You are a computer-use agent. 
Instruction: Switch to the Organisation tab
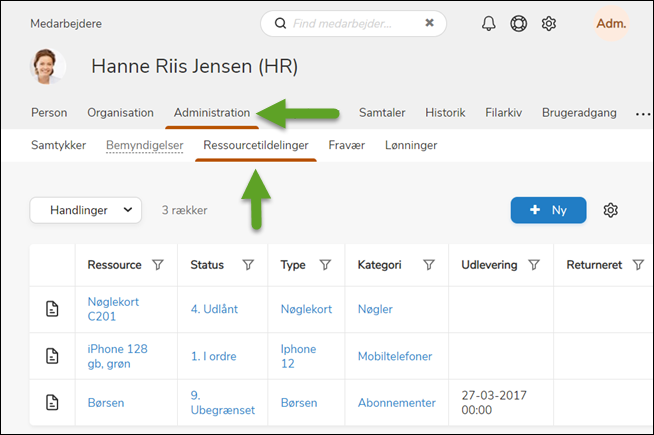coord(120,113)
